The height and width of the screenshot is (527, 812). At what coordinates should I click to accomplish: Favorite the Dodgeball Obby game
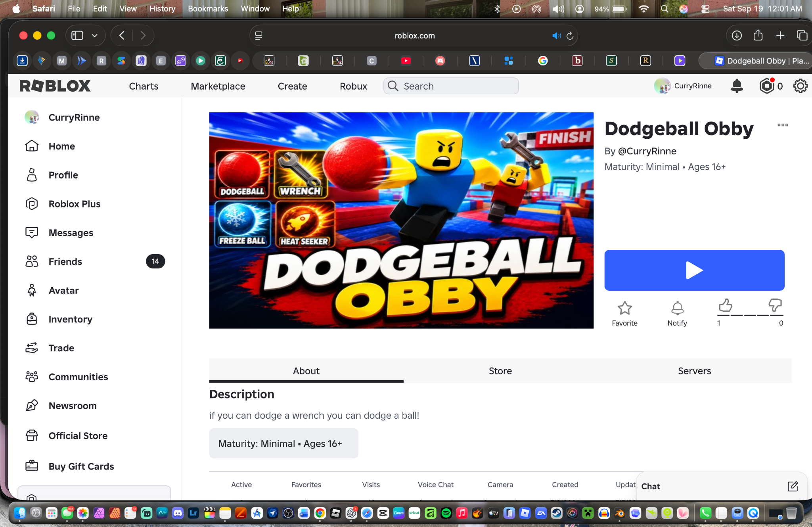tap(624, 313)
